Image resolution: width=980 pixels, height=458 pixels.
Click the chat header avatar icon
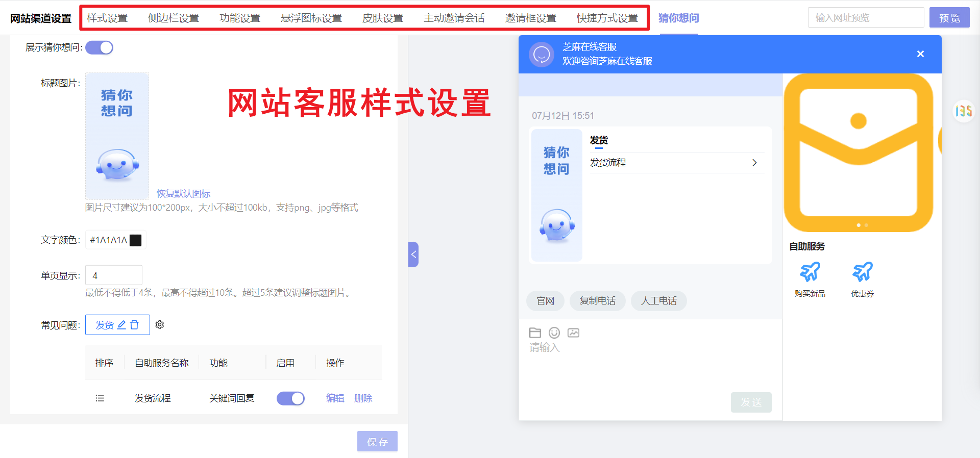click(542, 54)
